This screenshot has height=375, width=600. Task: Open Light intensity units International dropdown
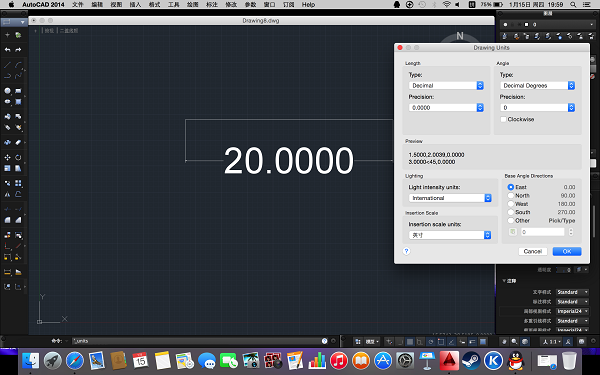[450, 198]
